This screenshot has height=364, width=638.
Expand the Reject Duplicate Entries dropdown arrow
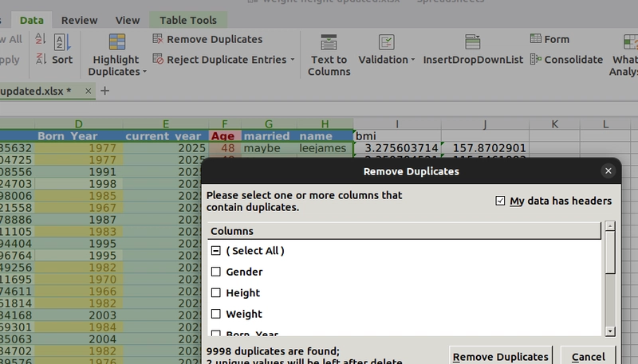[293, 60]
